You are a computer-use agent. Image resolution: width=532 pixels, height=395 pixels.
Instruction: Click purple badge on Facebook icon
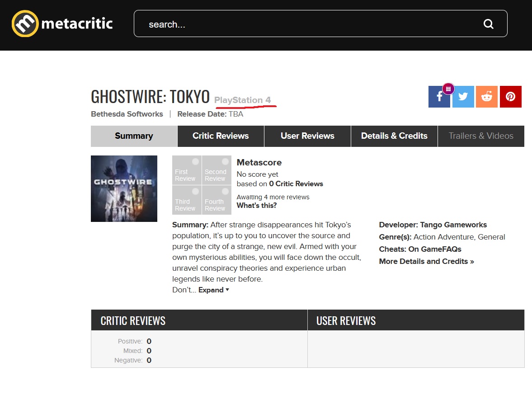click(448, 89)
